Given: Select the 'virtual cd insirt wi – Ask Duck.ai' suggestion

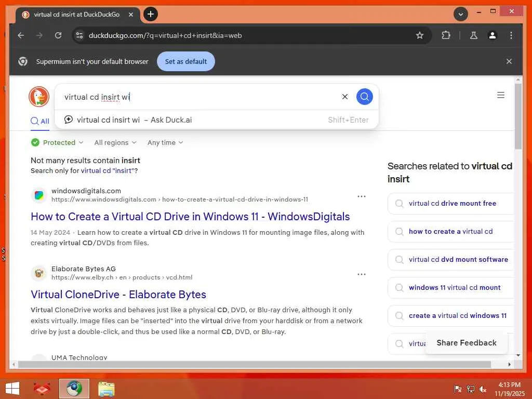Looking at the screenshot, I should (217, 120).
